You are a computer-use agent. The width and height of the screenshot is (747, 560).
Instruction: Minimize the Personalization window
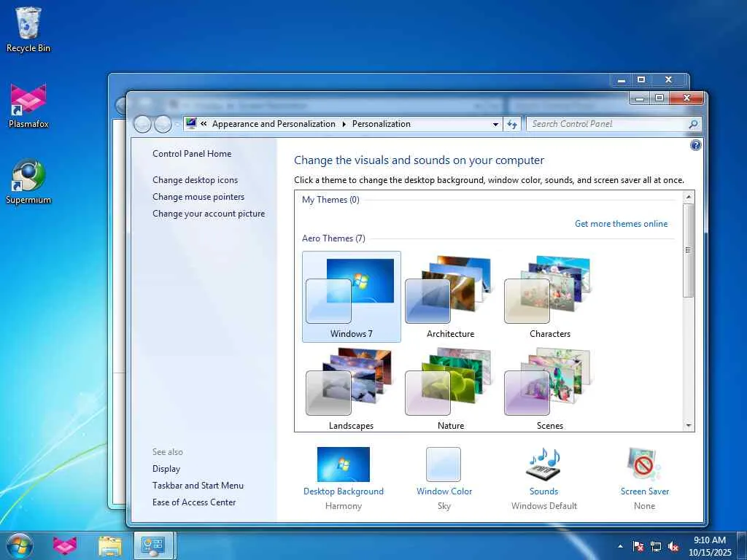[x=640, y=98]
